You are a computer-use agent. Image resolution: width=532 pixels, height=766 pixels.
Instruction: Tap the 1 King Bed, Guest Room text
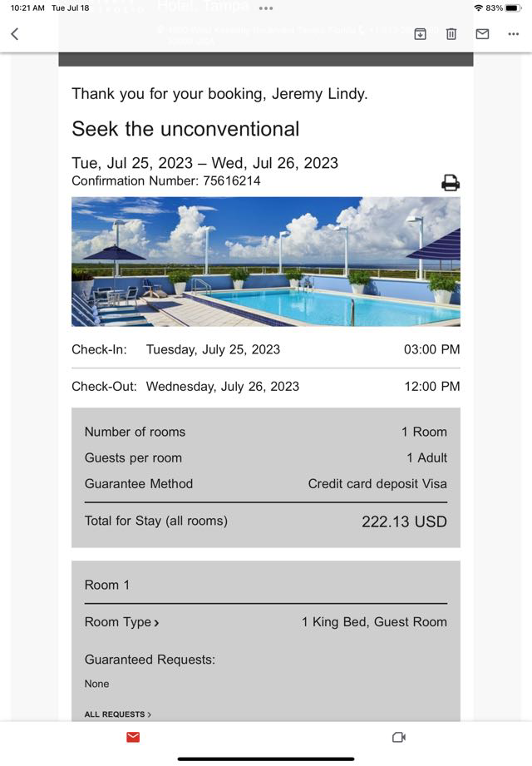tap(374, 622)
